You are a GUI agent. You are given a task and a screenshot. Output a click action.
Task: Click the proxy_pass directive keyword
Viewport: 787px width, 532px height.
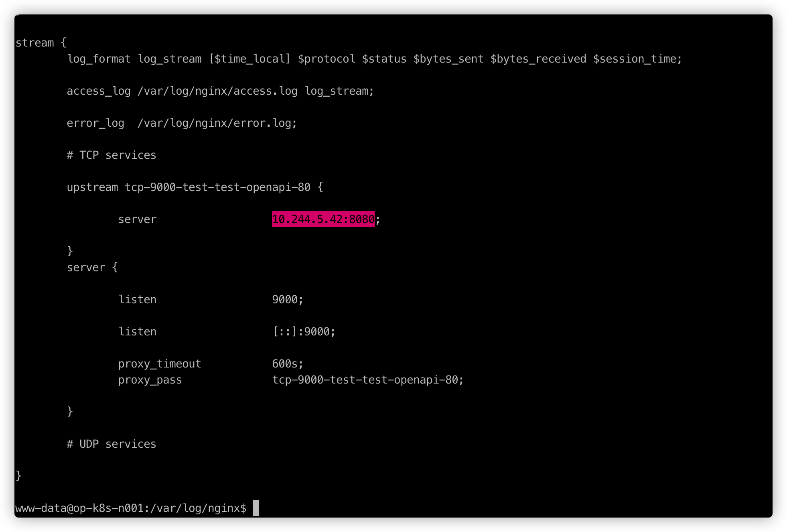[x=150, y=380]
